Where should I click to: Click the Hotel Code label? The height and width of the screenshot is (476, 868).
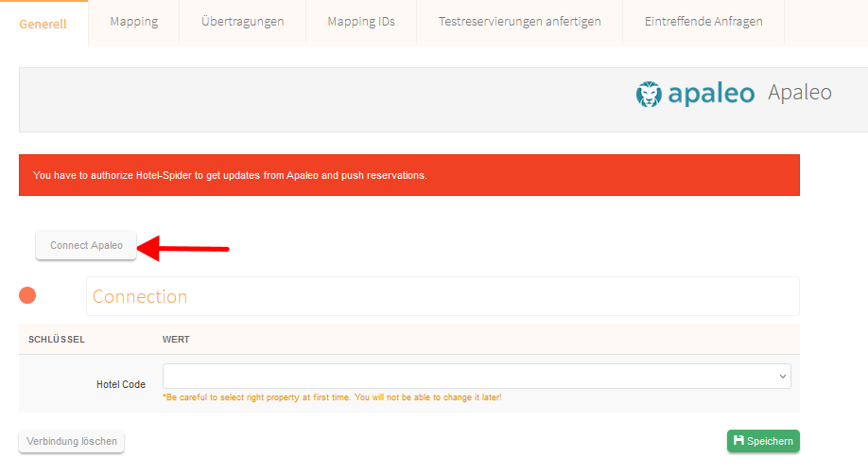click(121, 384)
